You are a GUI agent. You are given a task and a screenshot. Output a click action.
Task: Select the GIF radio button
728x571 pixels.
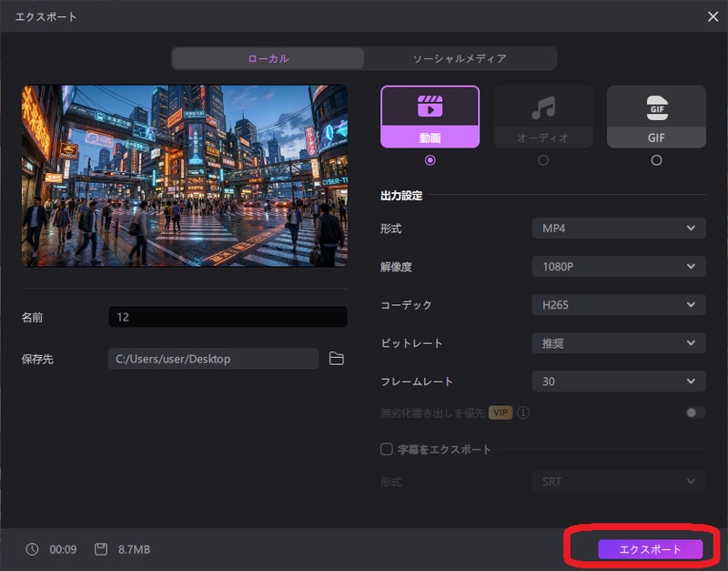click(x=656, y=160)
